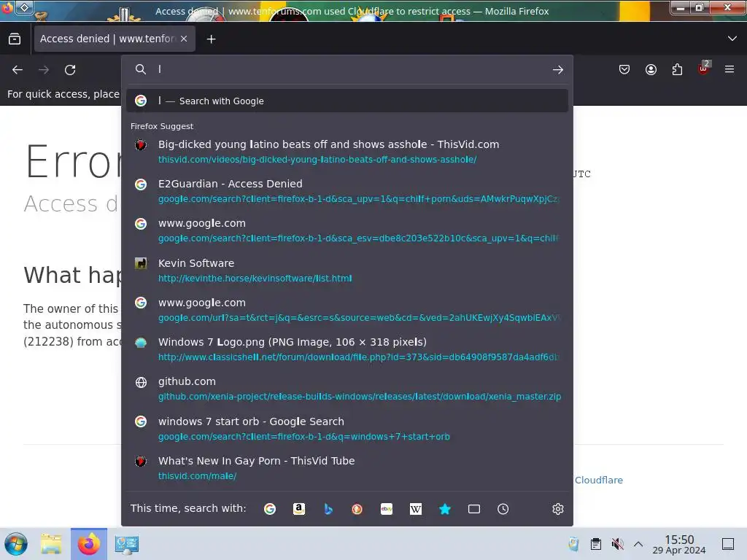Click the Show desktop button
The height and width of the screenshot is (560, 747).
tap(728, 544)
